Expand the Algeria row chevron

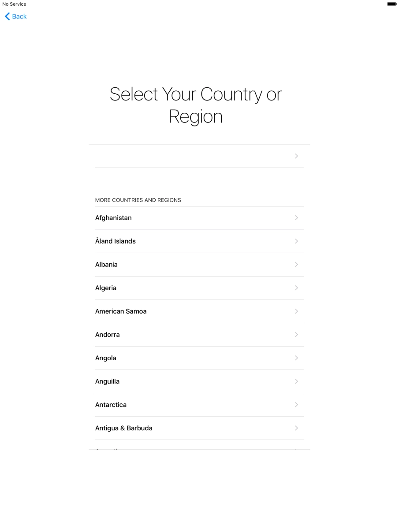(296, 288)
